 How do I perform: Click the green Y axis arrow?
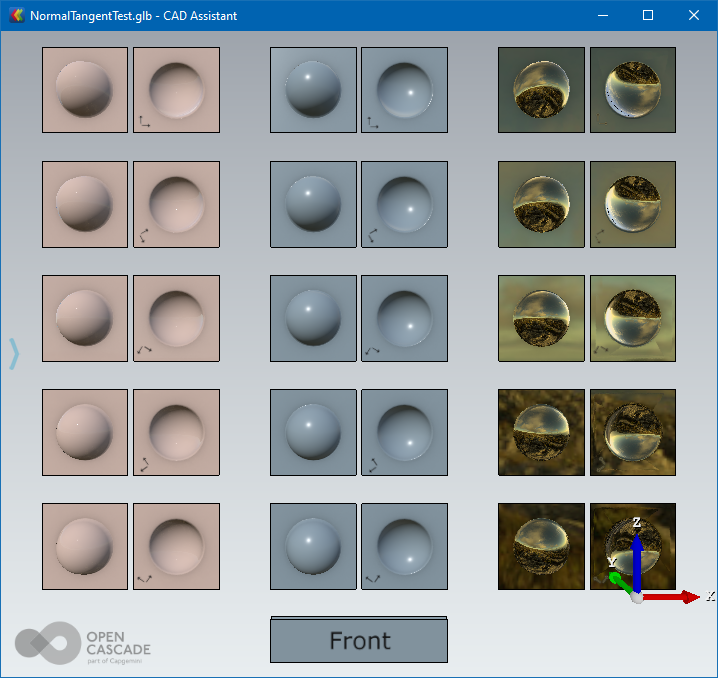[x=619, y=582]
